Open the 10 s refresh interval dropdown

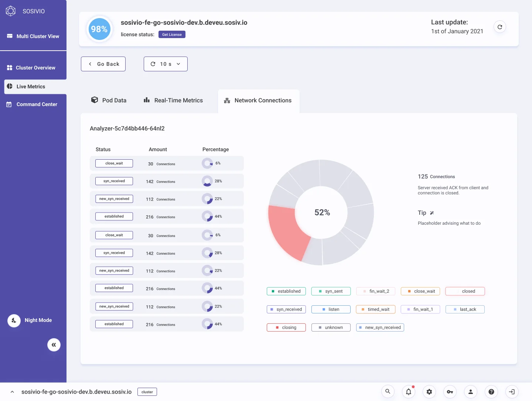(166, 64)
